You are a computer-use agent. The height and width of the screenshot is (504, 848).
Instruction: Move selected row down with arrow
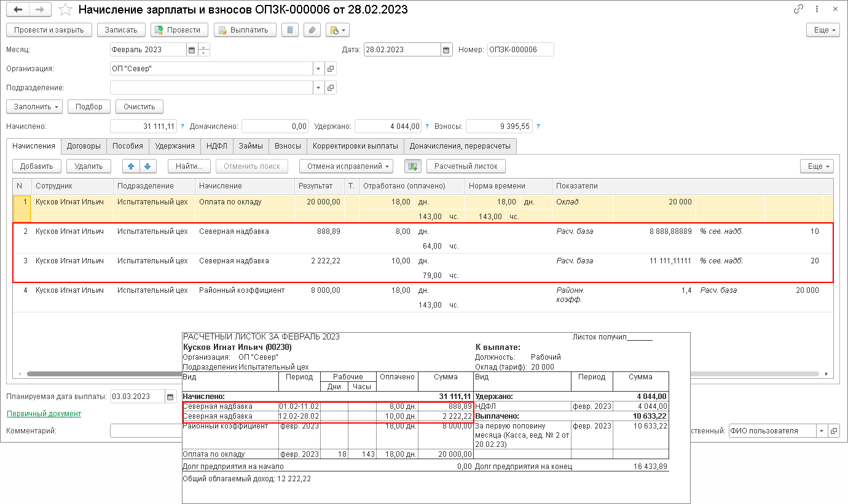pyautogui.click(x=149, y=166)
